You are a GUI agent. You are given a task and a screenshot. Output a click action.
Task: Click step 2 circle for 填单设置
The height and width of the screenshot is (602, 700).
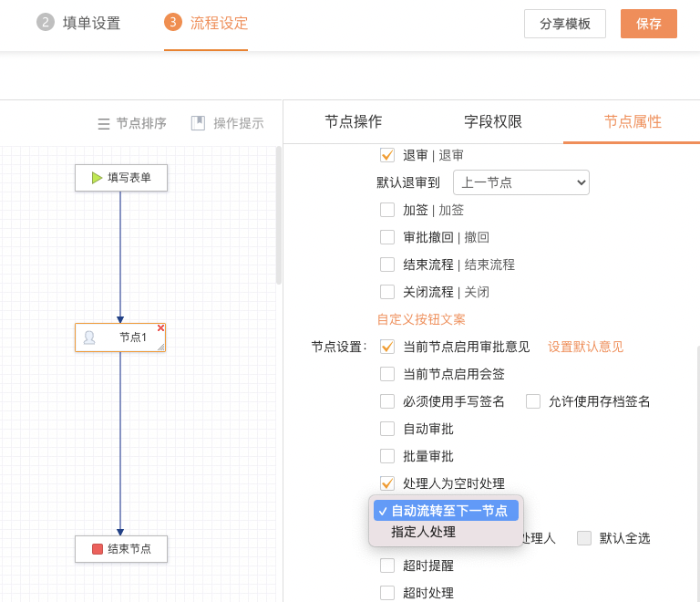tap(46, 23)
